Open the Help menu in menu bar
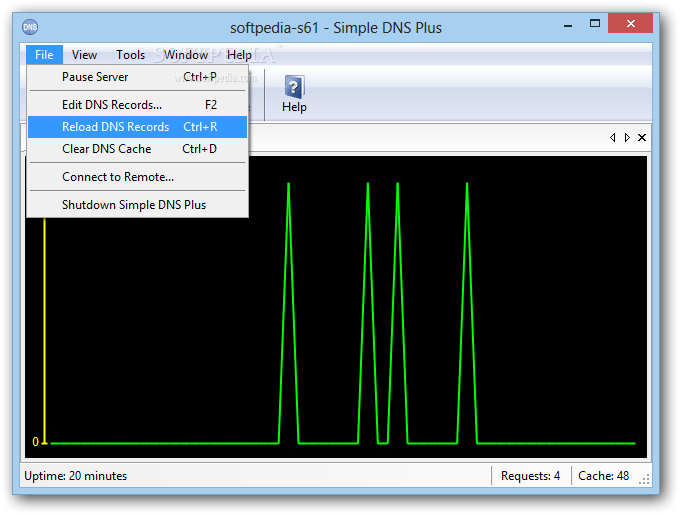 pos(239,55)
